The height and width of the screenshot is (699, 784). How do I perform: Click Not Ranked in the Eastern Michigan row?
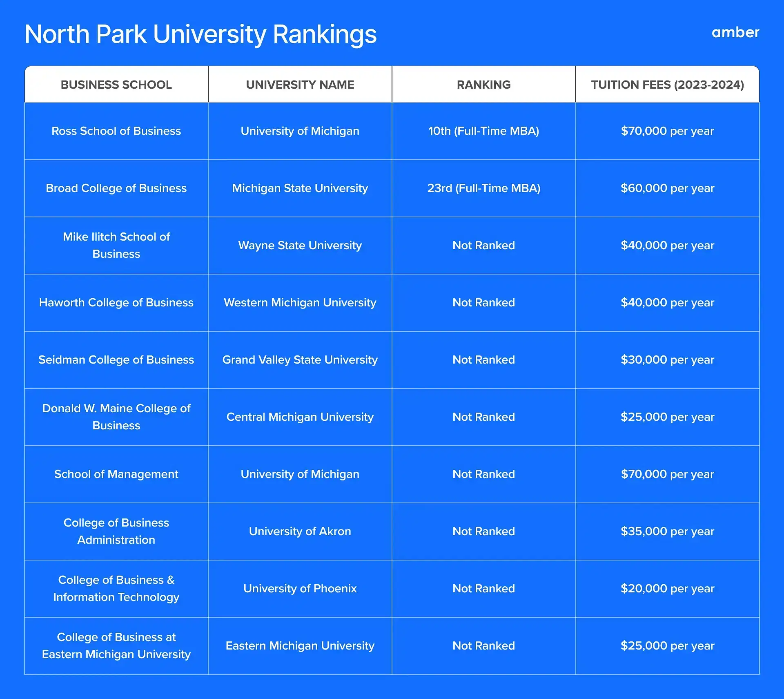point(484,645)
